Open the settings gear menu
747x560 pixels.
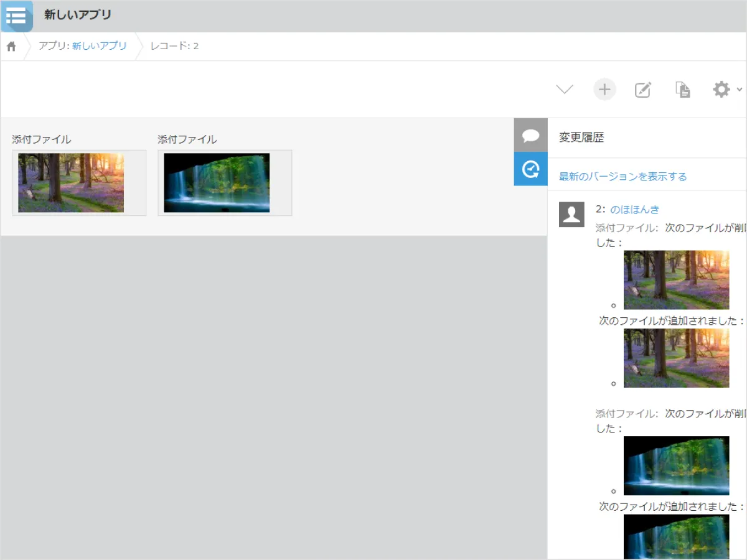coord(721,90)
